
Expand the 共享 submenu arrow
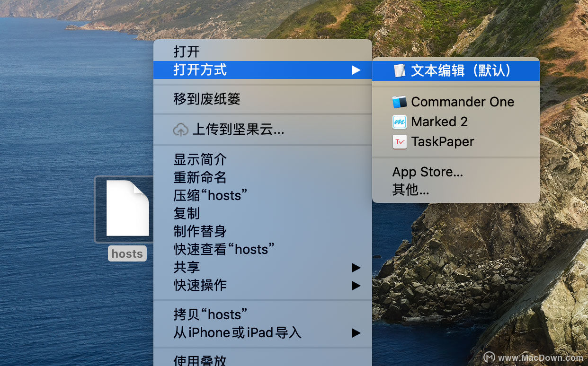click(356, 267)
